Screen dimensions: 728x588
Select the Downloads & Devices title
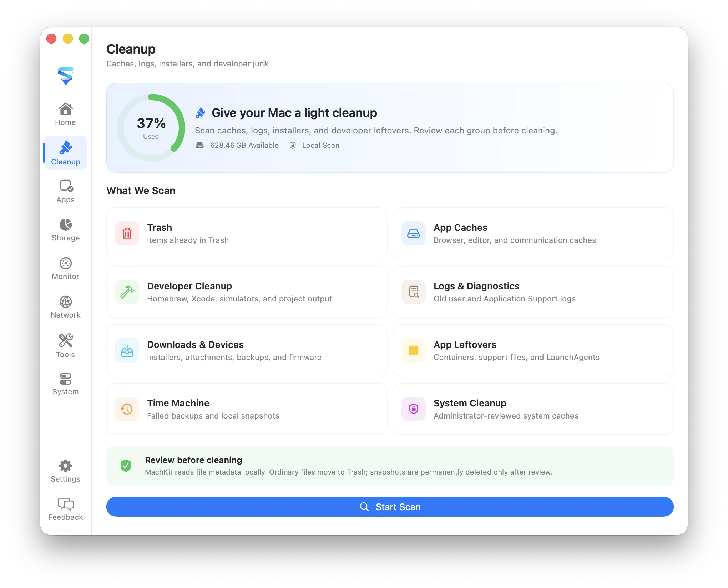click(x=195, y=345)
